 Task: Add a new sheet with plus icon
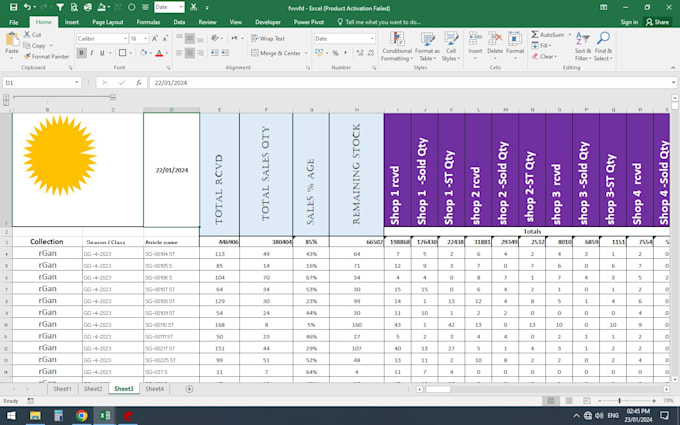coord(189,389)
